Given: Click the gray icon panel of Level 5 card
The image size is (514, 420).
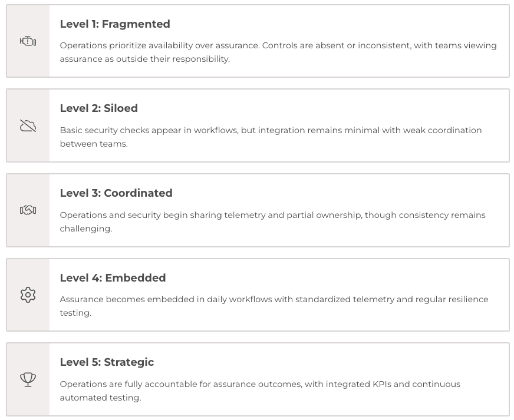Looking at the screenshot, I should click(x=28, y=379).
